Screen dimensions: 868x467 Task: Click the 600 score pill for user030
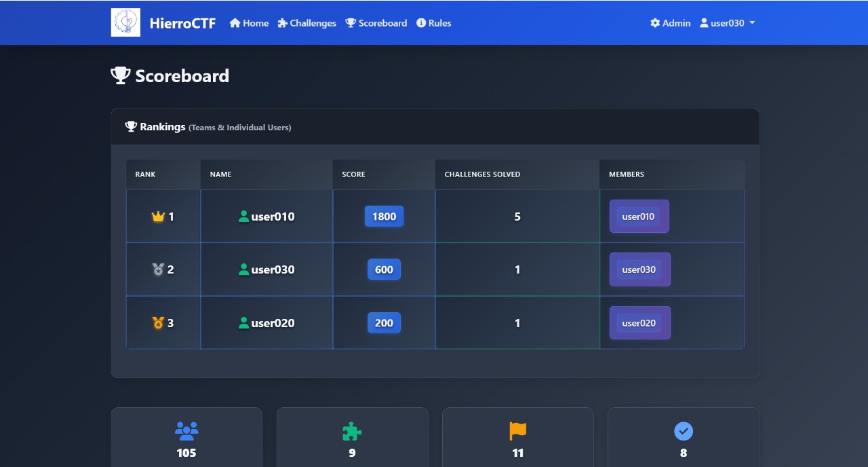pyautogui.click(x=384, y=269)
